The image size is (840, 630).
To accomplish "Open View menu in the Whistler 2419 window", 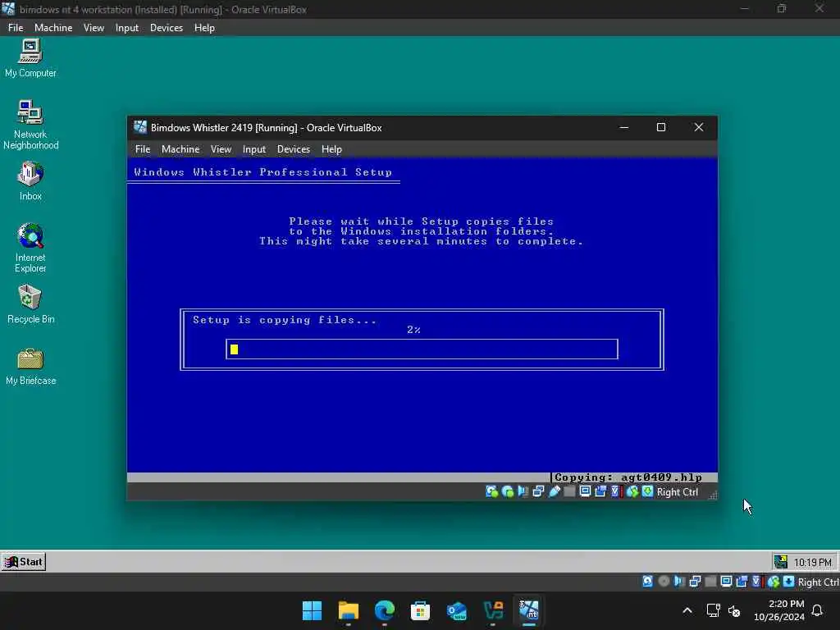I will point(221,149).
